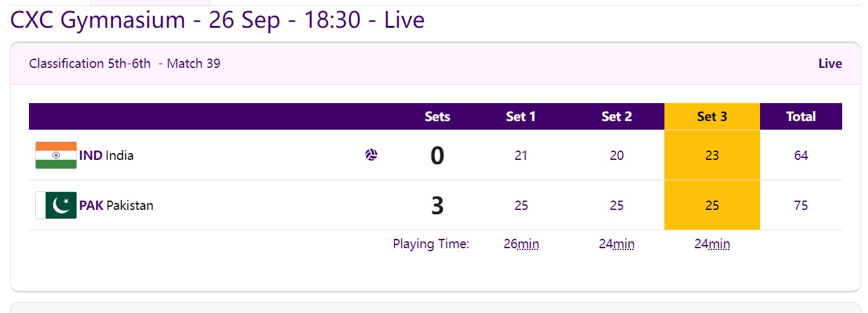The width and height of the screenshot is (868, 313).
Task: Open the PAK Pakistan team link
Action: click(116, 205)
